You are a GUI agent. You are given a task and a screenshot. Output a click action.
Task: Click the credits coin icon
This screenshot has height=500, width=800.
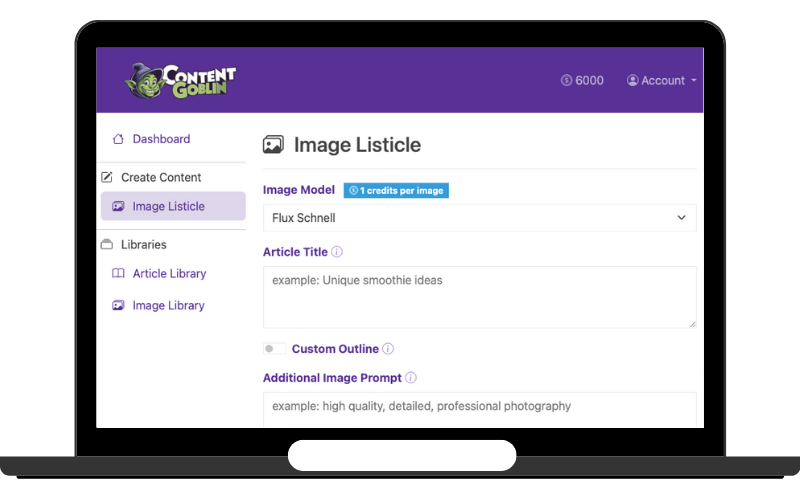(566, 81)
